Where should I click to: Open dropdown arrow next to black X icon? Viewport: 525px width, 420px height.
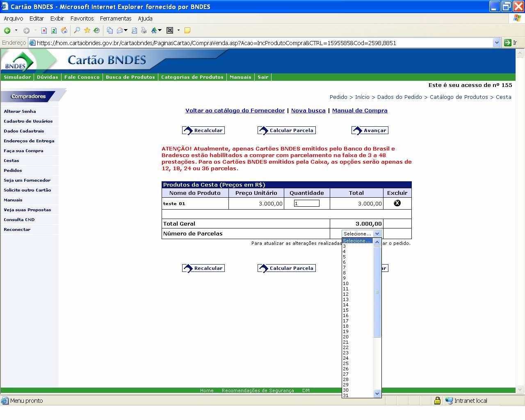click(x=178, y=30)
